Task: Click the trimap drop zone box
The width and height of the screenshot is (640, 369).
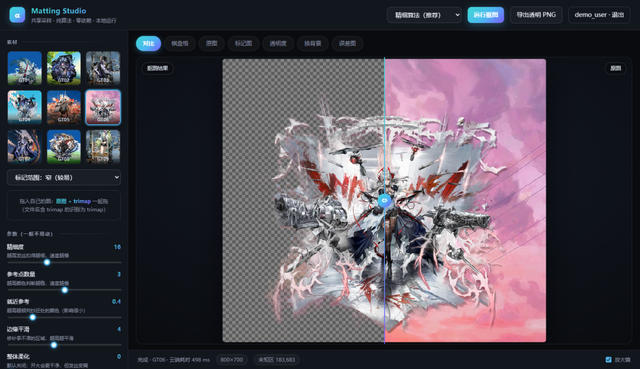Action: pos(64,205)
